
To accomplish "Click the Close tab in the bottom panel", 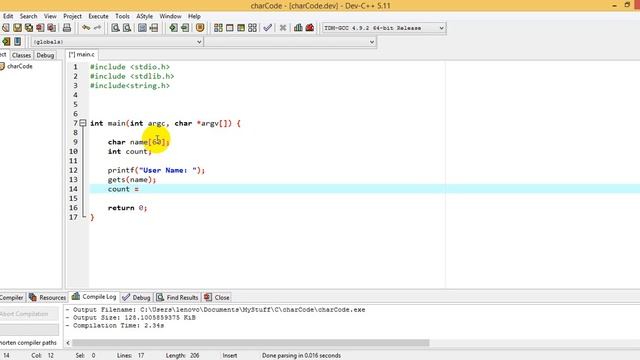I will click(217, 298).
